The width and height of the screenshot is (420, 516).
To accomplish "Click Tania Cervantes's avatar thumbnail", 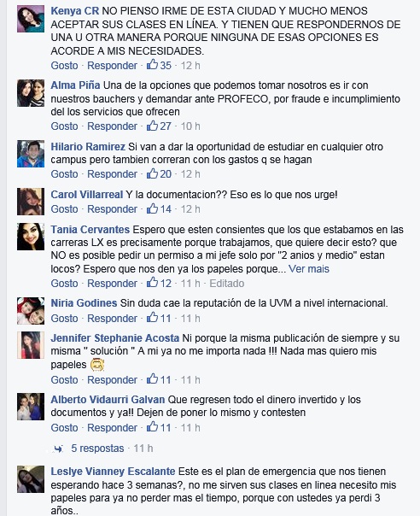I will [x=31, y=237].
